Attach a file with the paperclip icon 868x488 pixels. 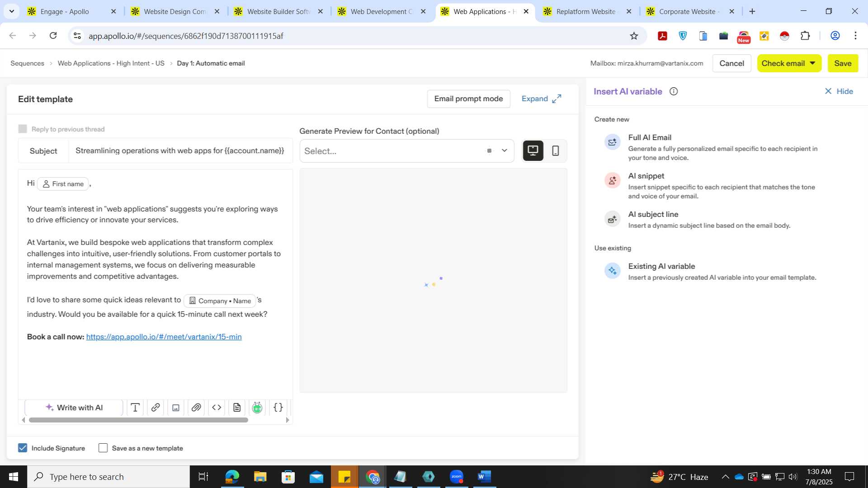point(196,408)
